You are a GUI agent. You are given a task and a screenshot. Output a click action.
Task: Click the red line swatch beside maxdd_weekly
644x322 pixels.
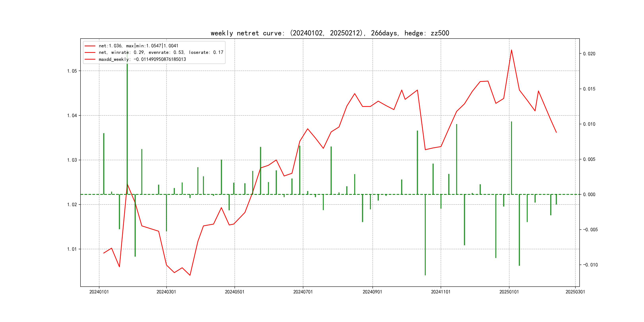click(x=90, y=59)
